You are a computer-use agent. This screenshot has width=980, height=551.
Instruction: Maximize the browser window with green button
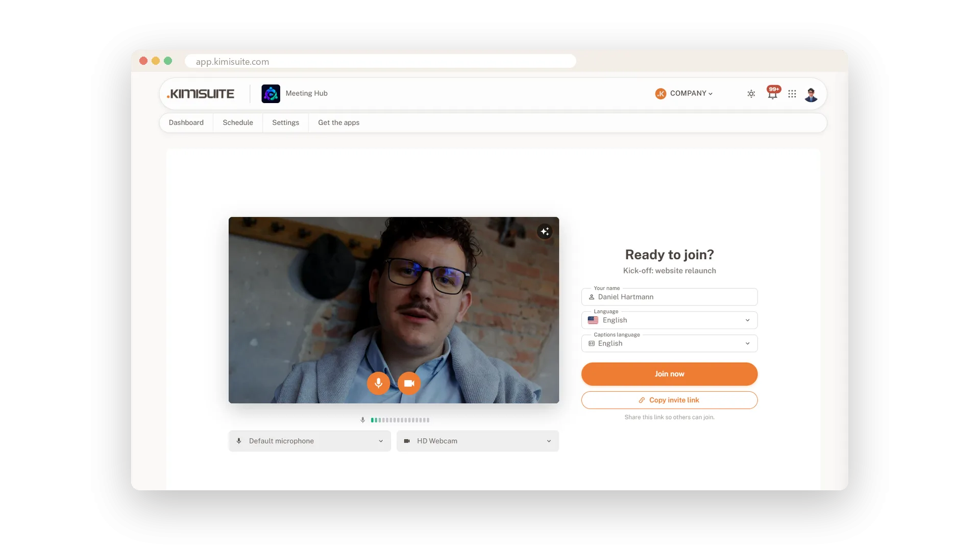[x=168, y=61]
